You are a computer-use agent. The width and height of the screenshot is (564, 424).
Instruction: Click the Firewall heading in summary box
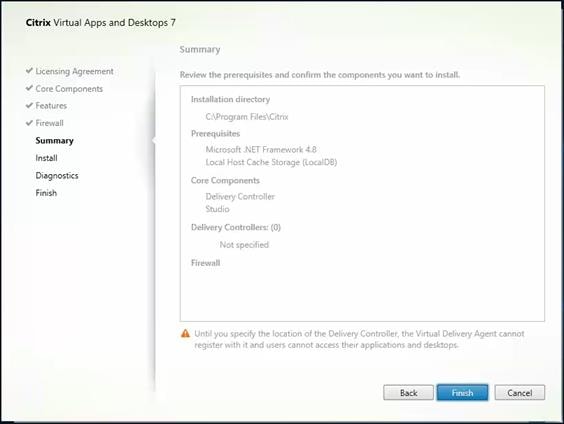[205, 263]
